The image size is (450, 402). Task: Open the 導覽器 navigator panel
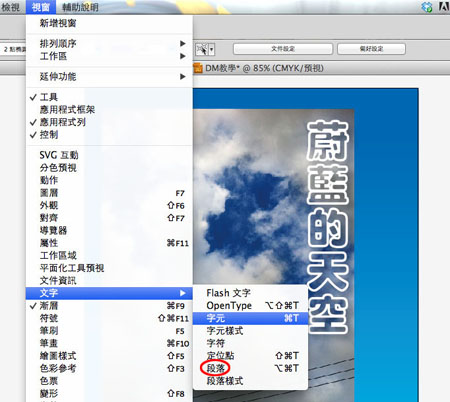click(109, 230)
